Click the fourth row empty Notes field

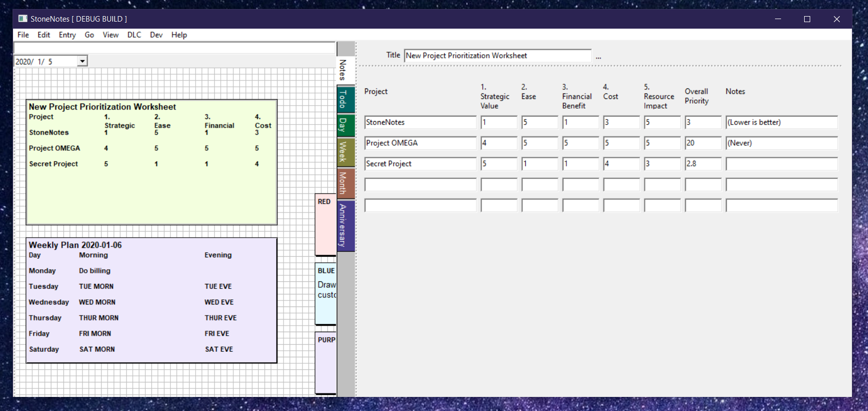click(782, 185)
